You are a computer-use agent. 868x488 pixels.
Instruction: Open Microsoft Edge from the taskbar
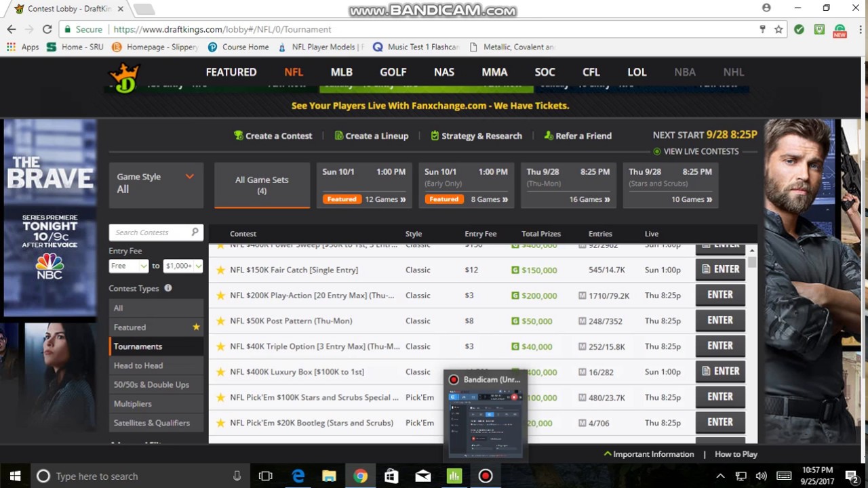(x=298, y=476)
